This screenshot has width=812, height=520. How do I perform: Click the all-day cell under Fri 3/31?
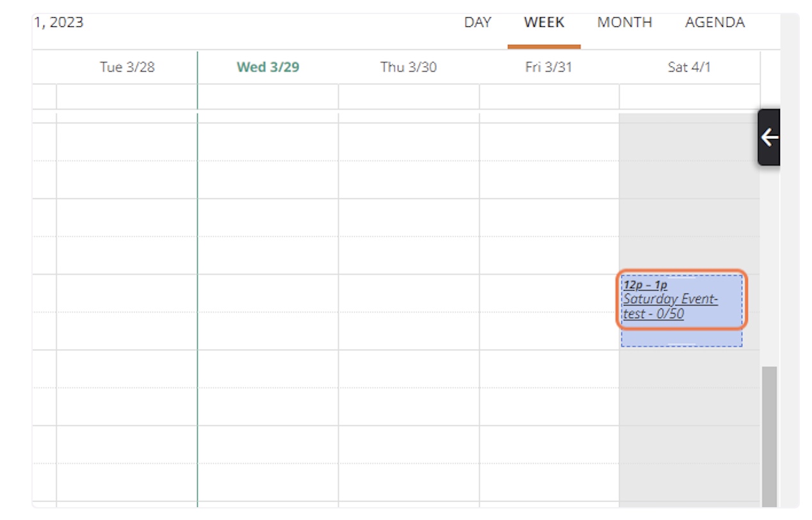549,97
